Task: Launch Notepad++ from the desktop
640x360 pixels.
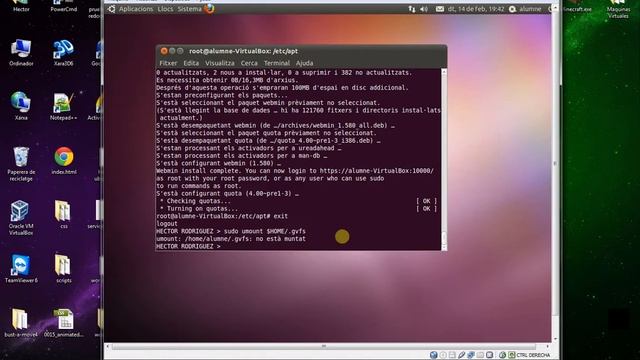Action: coord(63,106)
